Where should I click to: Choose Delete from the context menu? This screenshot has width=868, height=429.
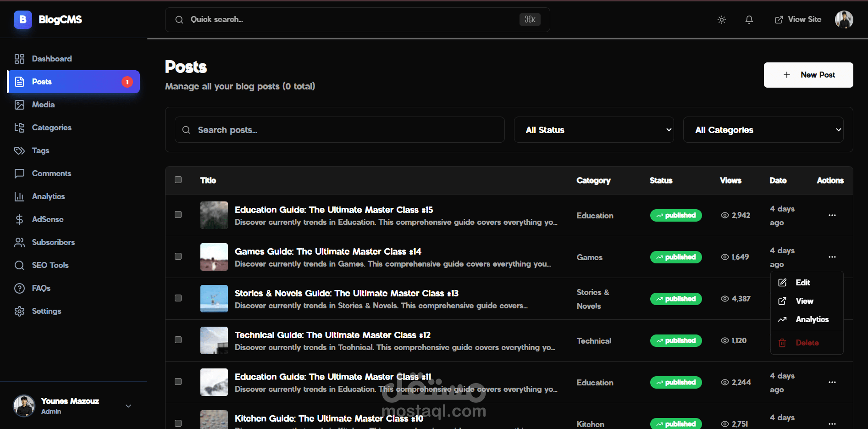(807, 343)
